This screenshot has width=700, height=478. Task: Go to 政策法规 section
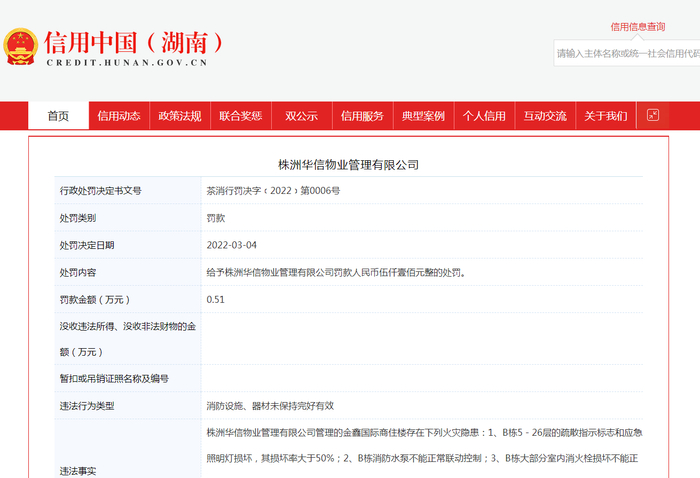[179, 116]
